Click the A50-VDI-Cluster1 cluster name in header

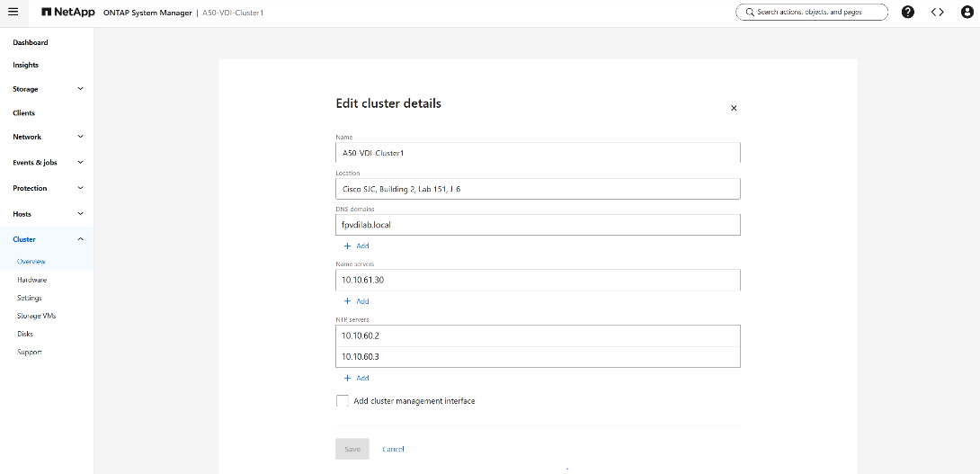[x=233, y=13]
